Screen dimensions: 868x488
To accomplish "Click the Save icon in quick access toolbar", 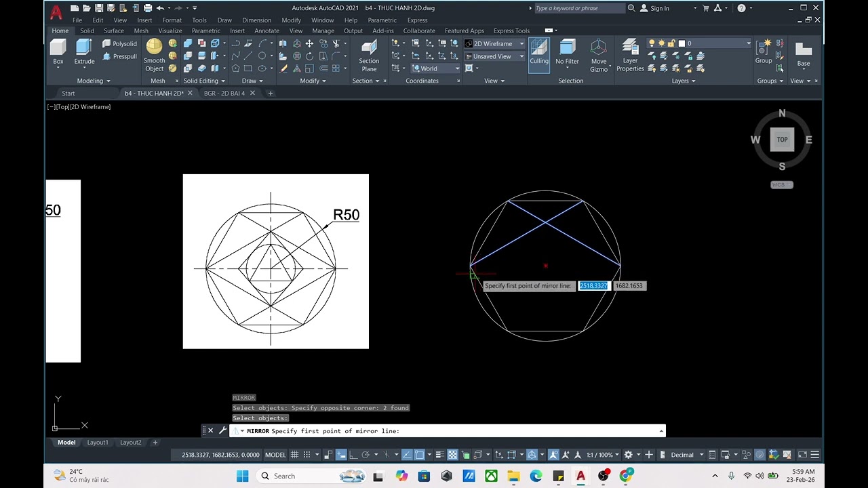I will point(99,8).
